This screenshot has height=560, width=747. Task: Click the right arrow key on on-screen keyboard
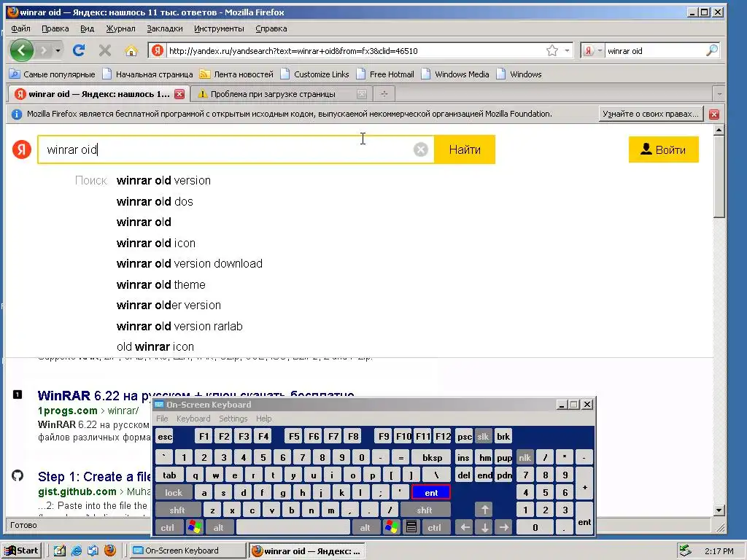(504, 527)
